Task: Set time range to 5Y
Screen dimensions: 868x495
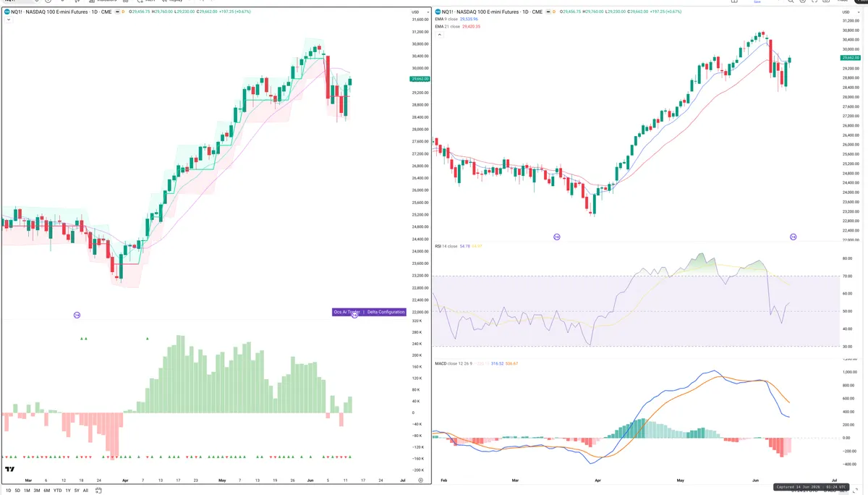Action: pyautogui.click(x=77, y=491)
